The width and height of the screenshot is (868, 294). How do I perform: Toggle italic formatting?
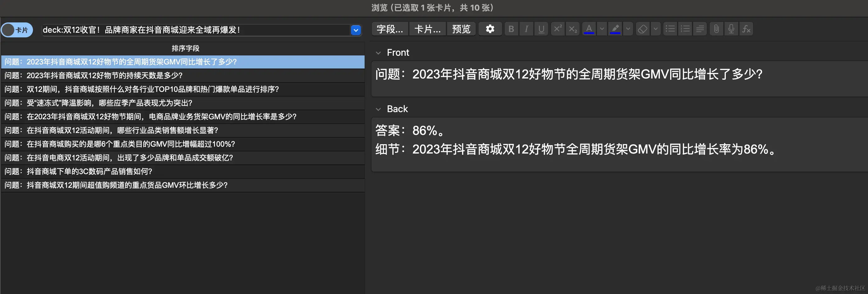pos(526,29)
